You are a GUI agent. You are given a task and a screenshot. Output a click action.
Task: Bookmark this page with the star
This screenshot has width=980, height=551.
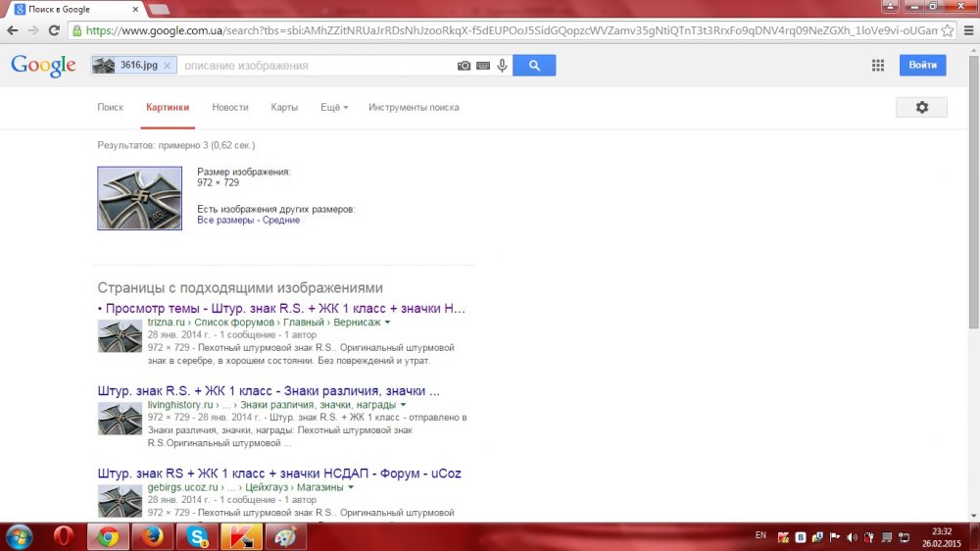coord(948,30)
